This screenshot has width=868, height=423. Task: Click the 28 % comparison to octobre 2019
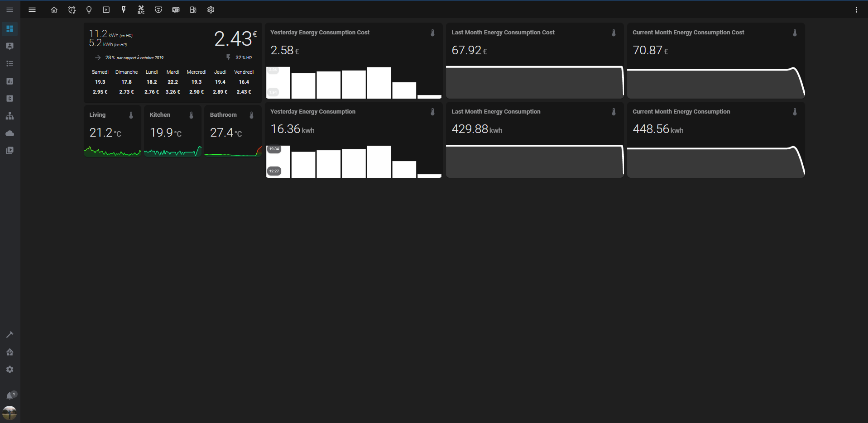click(129, 57)
